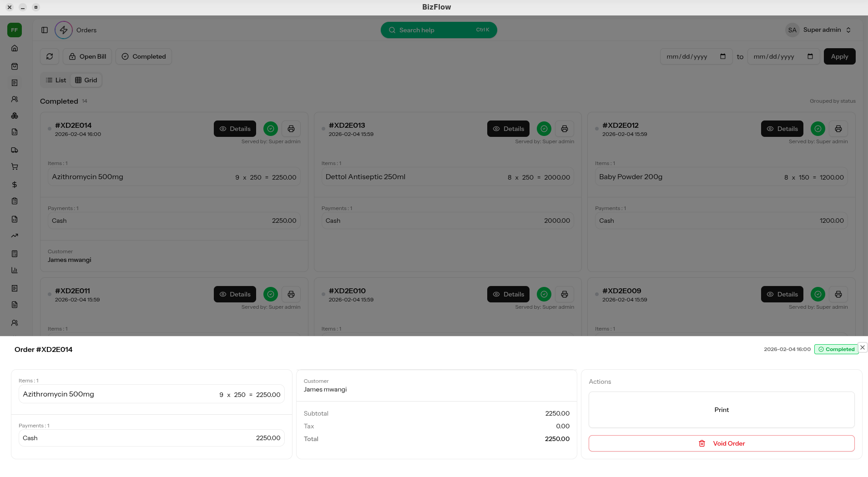Toggle the sidebar panel icon
Screen dimensions: 868x477
tap(45, 30)
